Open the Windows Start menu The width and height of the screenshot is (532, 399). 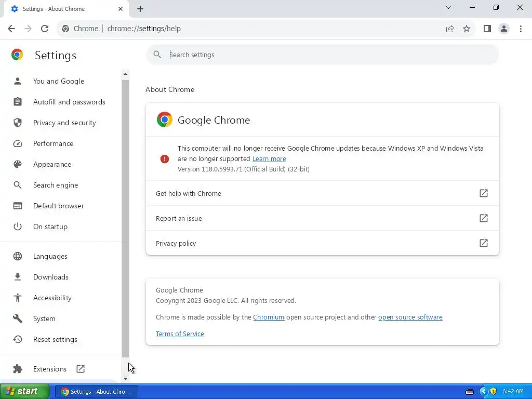(25, 392)
